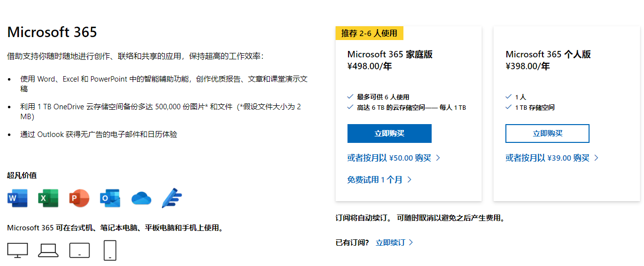644x266 pixels.
Task: Click the 推荐 2-6 人使用 yellow badge
Action: tap(369, 33)
